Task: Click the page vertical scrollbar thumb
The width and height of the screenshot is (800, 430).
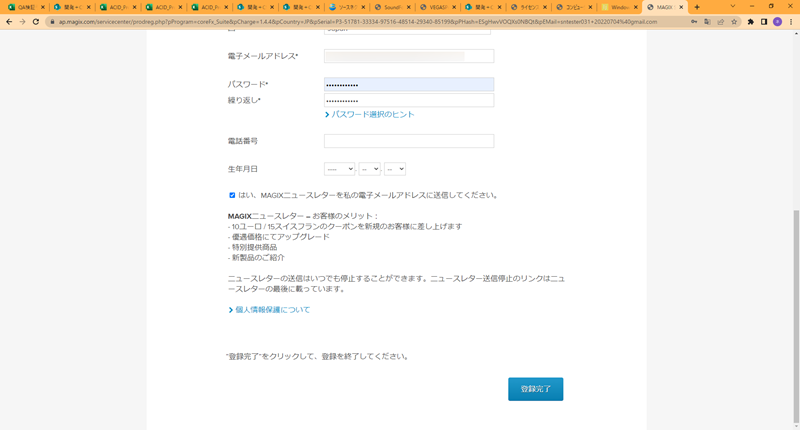Action: coord(796,316)
